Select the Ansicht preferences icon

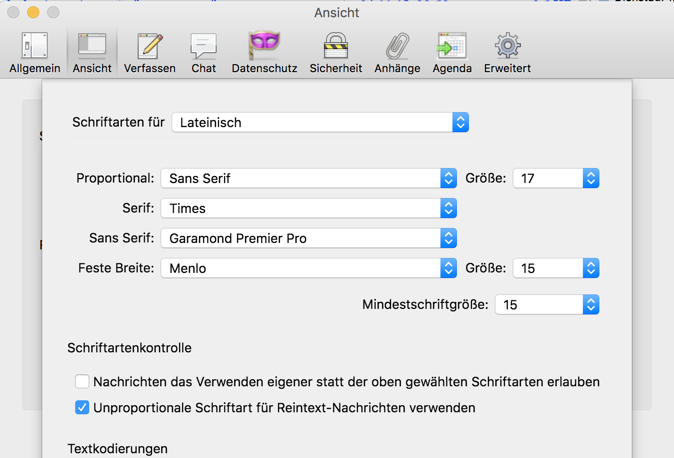click(92, 52)
